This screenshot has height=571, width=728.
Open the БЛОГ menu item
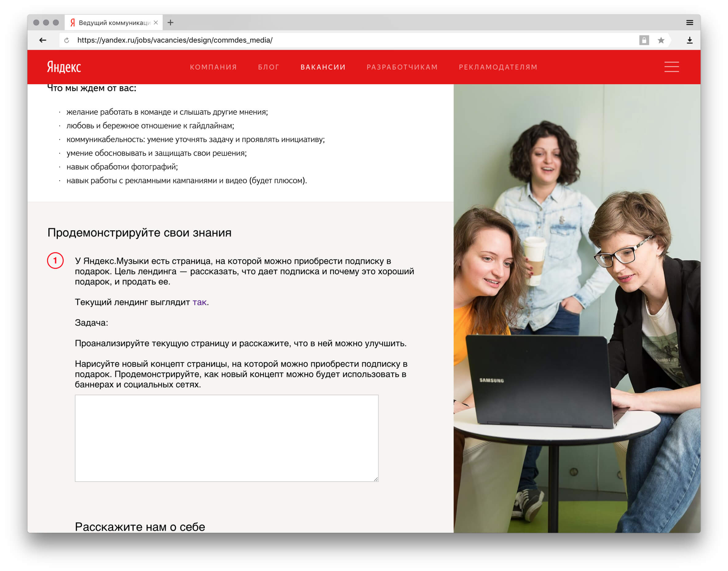(x=268, y=67)
